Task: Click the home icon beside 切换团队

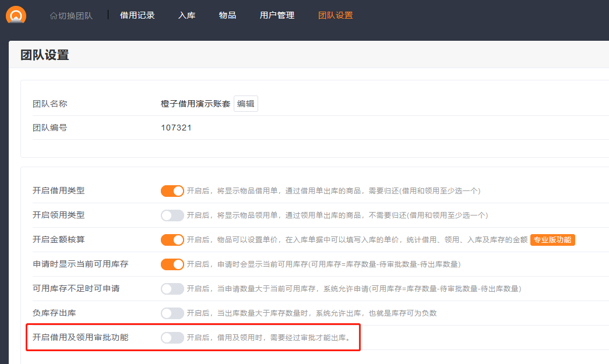Action: [54, 16]
